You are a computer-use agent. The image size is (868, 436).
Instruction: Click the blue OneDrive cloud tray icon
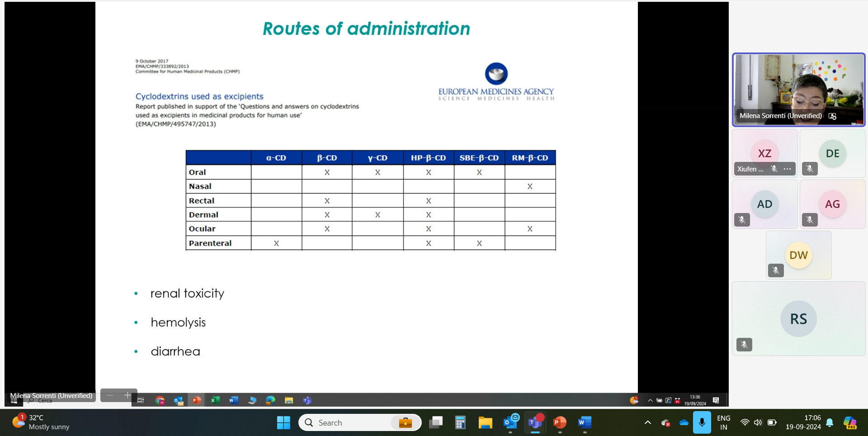[x=684, y=422]
